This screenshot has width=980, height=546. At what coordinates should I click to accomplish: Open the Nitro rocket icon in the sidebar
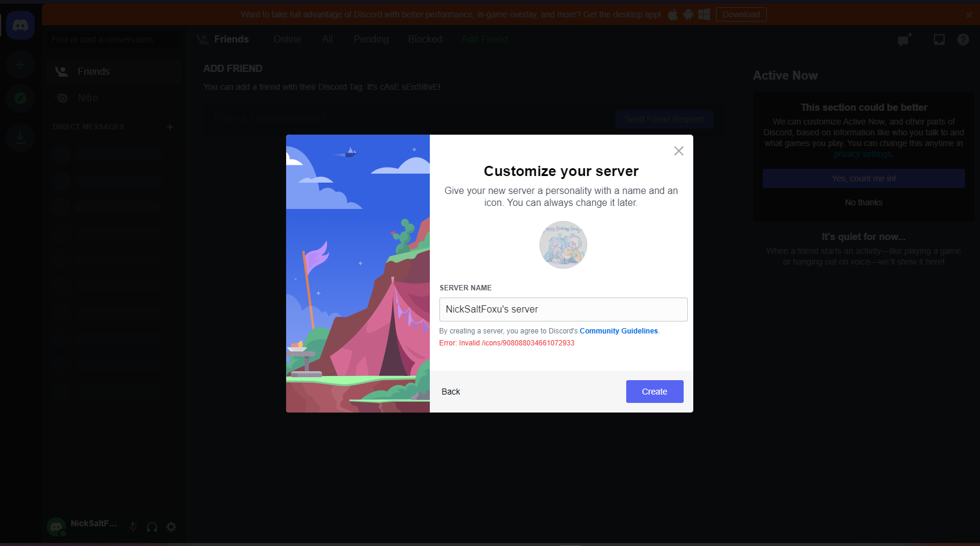click(62, 98)
